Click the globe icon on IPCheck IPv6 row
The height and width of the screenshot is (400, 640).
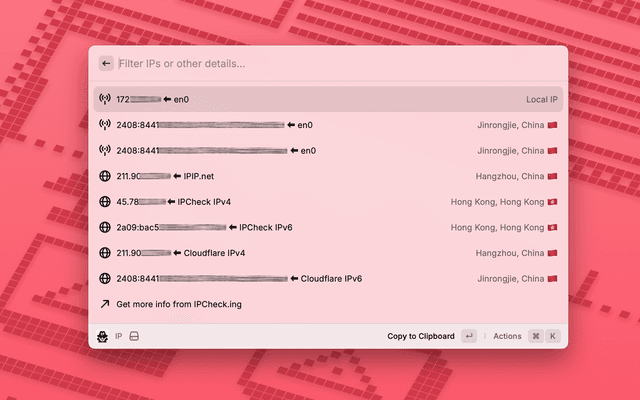[105, 227]
